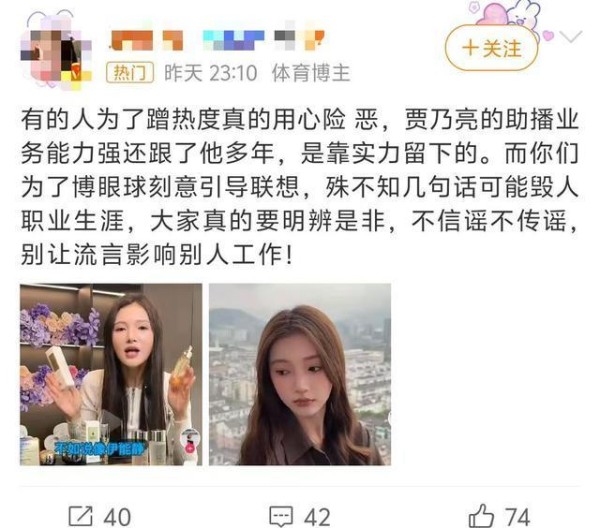Screen dimensions: 600x528
Task: Tap the small streamer avatar inside first image
Action: click(190, 440)
